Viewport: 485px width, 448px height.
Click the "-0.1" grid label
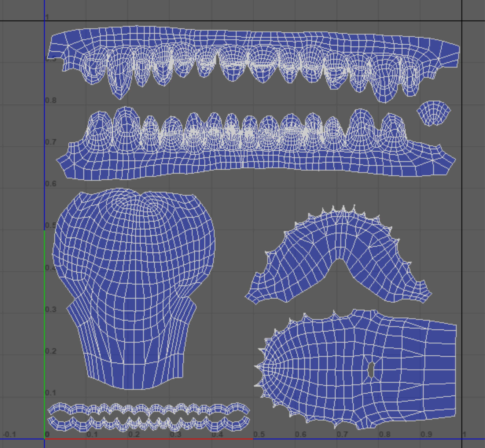pyautogui.click(x=9, y=434)
